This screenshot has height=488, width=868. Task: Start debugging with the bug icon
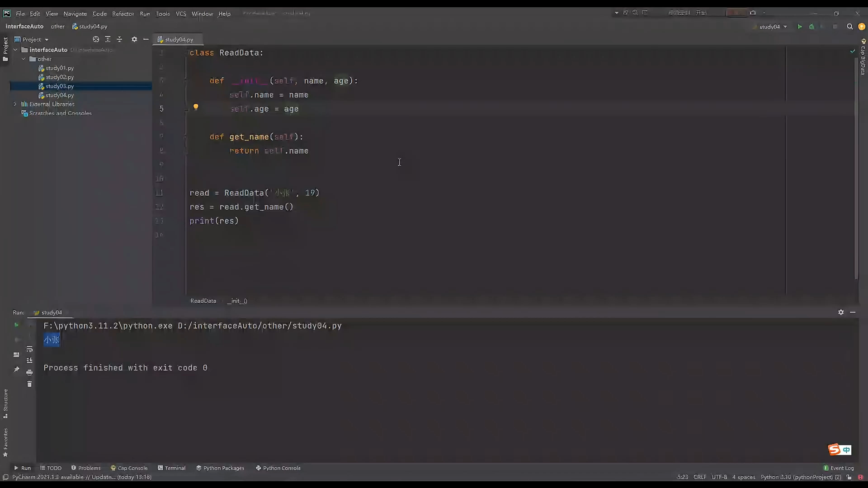(x=811, y=27)
